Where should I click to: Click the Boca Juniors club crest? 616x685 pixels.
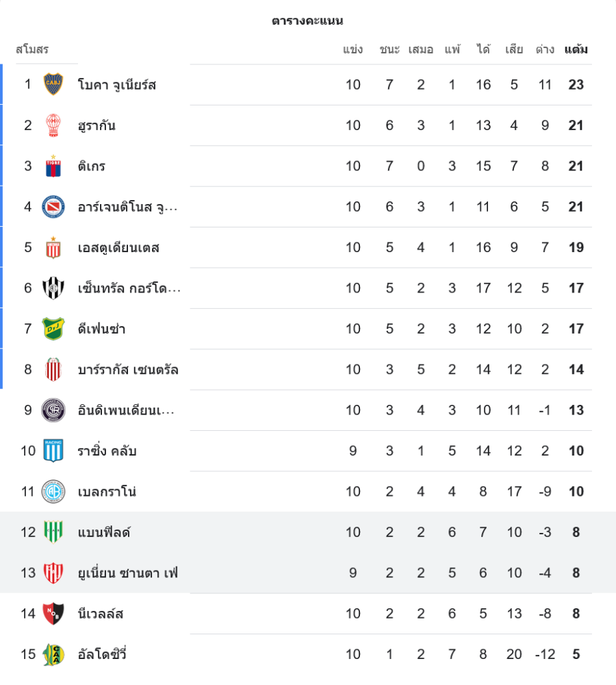[x=53, y=84]
